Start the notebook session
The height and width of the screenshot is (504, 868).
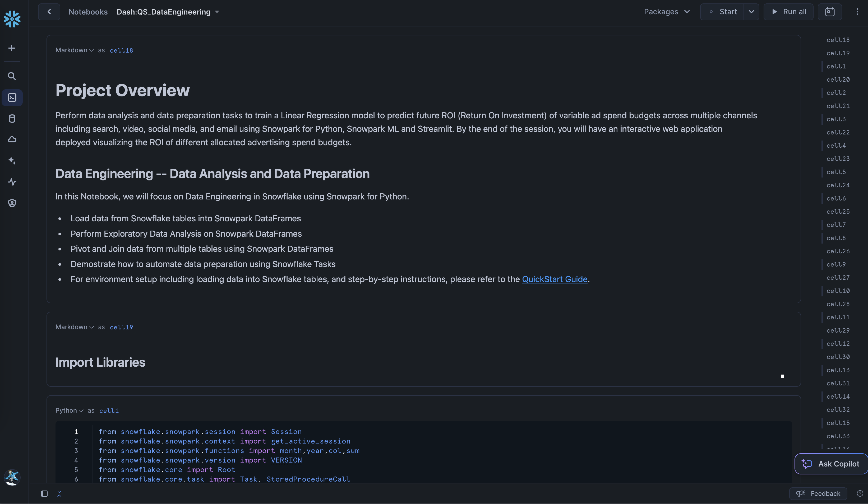pos(722,12)
